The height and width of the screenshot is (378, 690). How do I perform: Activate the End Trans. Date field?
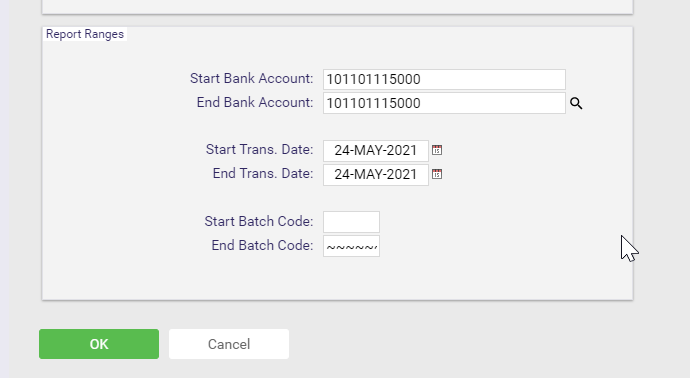pos(376,175)
